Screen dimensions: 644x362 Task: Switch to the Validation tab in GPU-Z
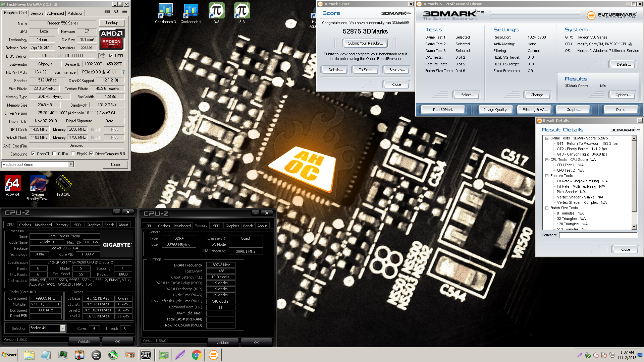pos(75,13)
